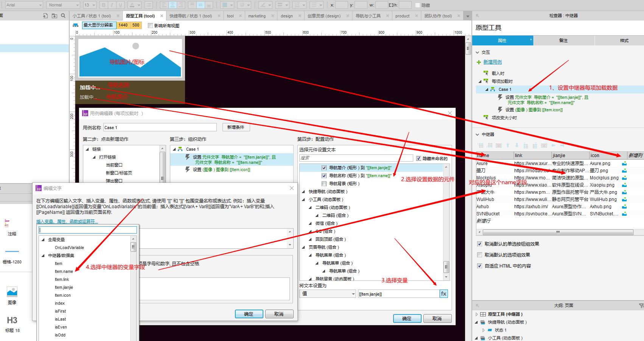Uncheck 导航名称 (矩形) checkbox
The height and width of the screenshot is (341, 644).
click(x=324, y=176)
